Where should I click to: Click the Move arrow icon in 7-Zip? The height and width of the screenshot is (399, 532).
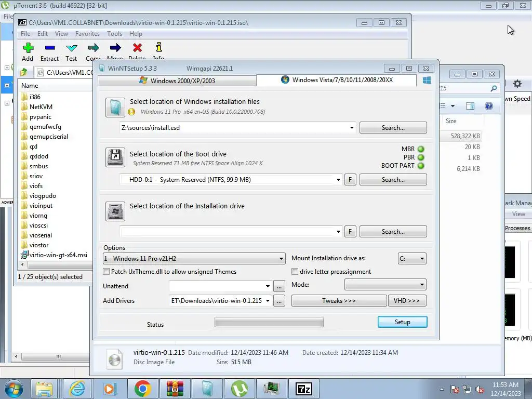click(x=115, y=48)
